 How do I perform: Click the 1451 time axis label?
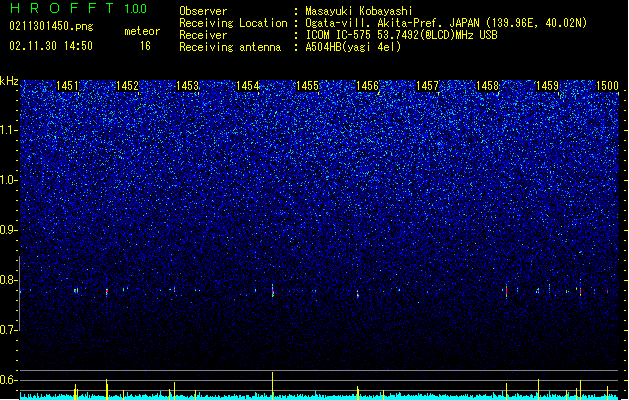67,86
